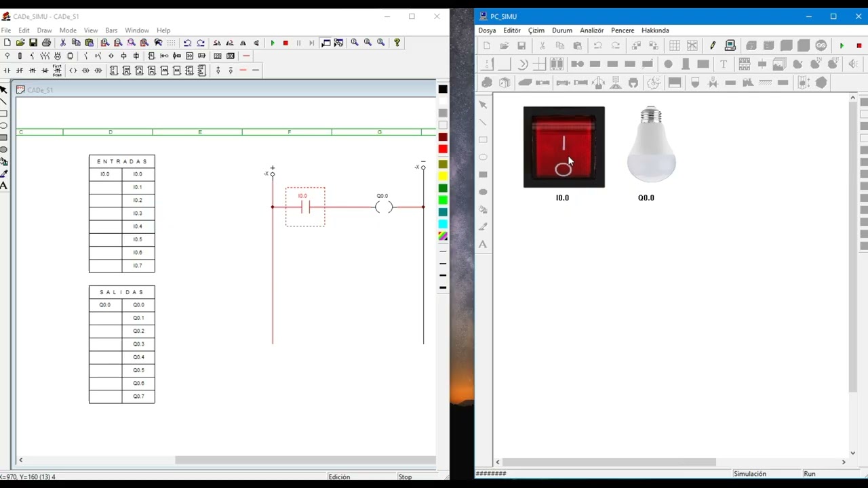868x488 pixels.
Task: Click the Text 'T' tool in PC_SIMU
Action: 724,64
